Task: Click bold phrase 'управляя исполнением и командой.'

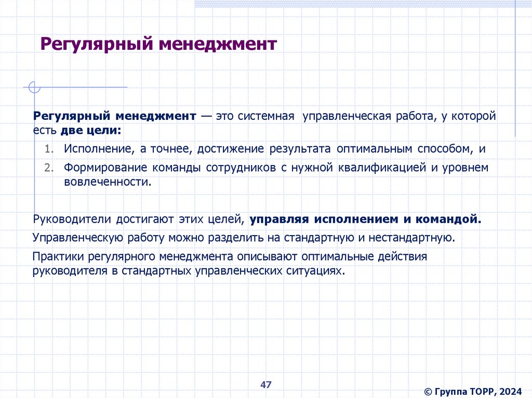Action: (x=365, y=219)
